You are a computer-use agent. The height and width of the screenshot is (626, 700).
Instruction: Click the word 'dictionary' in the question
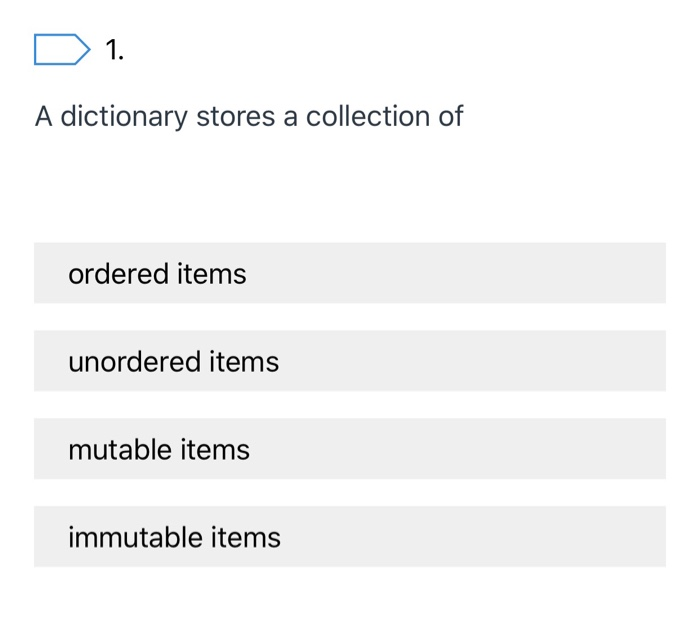coord(124,117)
